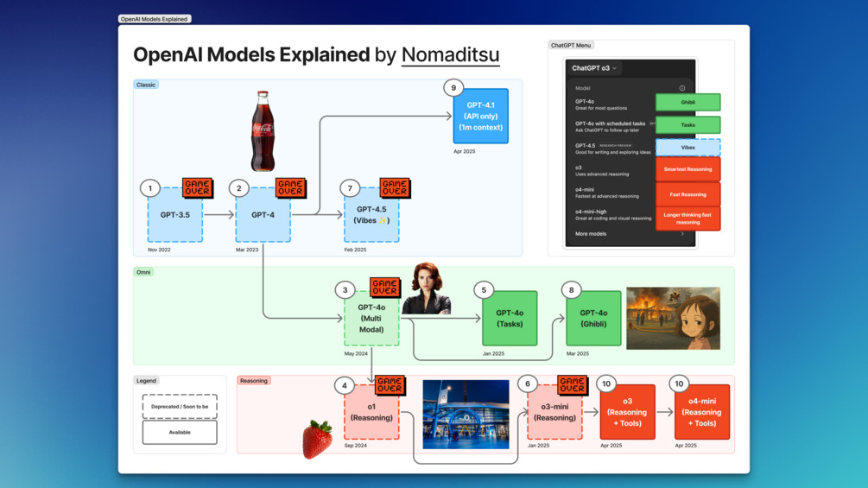The image size is (868, 488).
Task: Click the GAME OVER sticker on GPT-4
Action: point(290,187)
